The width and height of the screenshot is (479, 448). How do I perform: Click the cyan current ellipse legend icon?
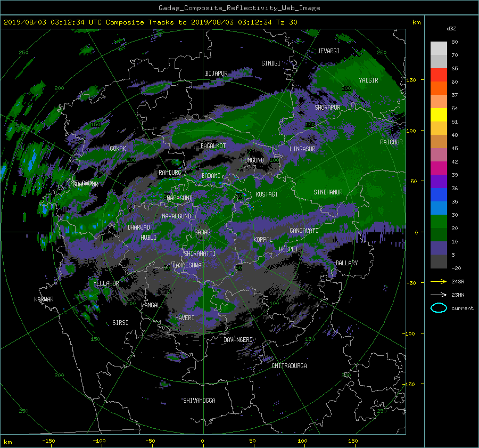coord(439,308)
